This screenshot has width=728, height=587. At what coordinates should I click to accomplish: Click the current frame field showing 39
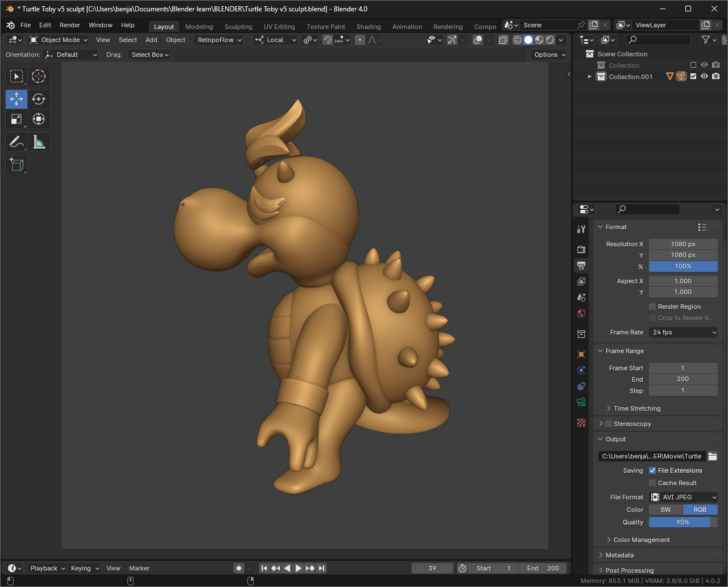coord(432,568)
